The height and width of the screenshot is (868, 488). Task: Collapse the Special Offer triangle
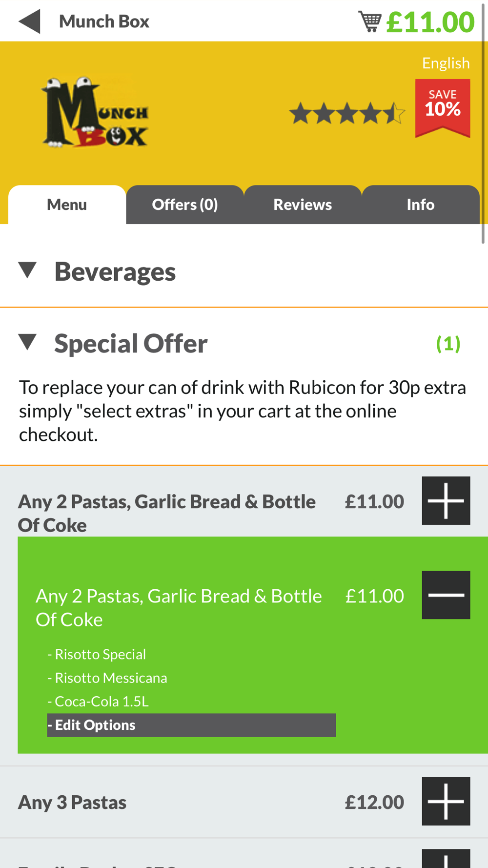click(28, 342)
